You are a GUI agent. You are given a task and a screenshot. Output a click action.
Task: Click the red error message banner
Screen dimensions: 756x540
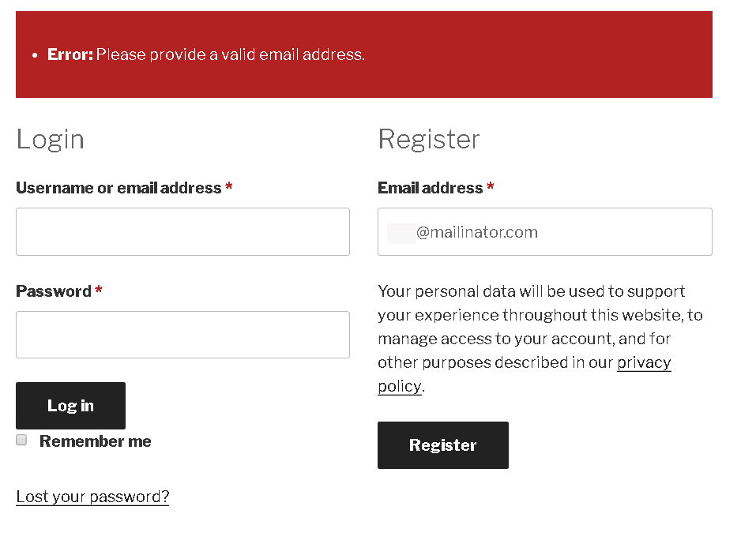364,54
